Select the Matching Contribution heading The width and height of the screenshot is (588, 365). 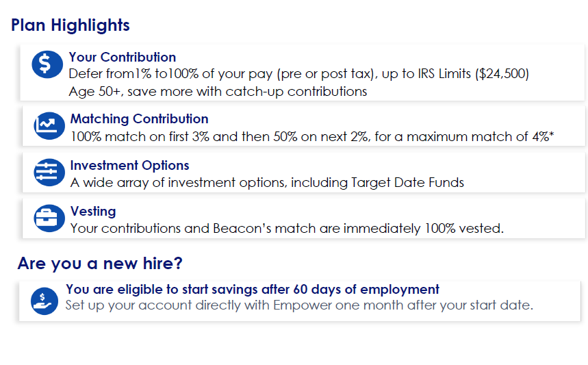click(x=139, y=118)
